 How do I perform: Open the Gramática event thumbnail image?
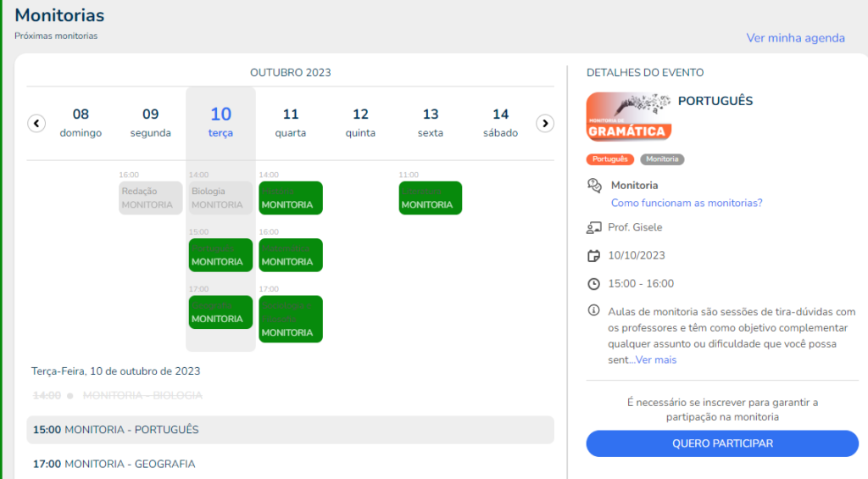point(629,117)
